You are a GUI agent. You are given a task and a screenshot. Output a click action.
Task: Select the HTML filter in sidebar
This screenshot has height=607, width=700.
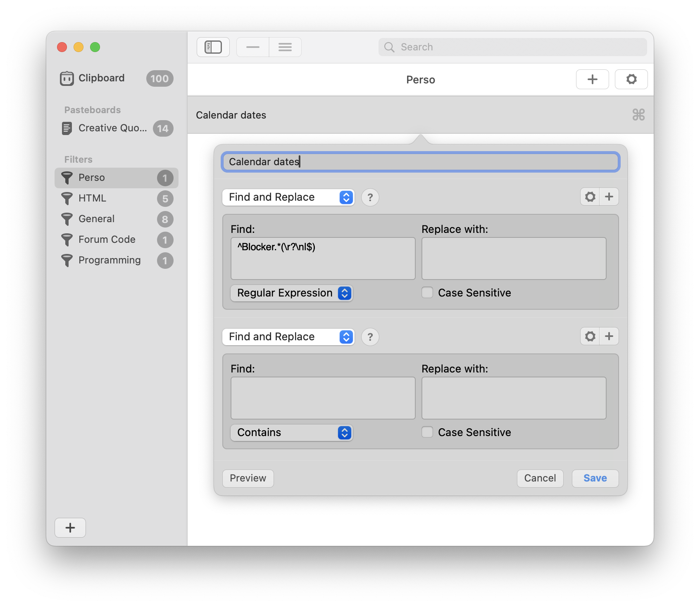point(93,198)
